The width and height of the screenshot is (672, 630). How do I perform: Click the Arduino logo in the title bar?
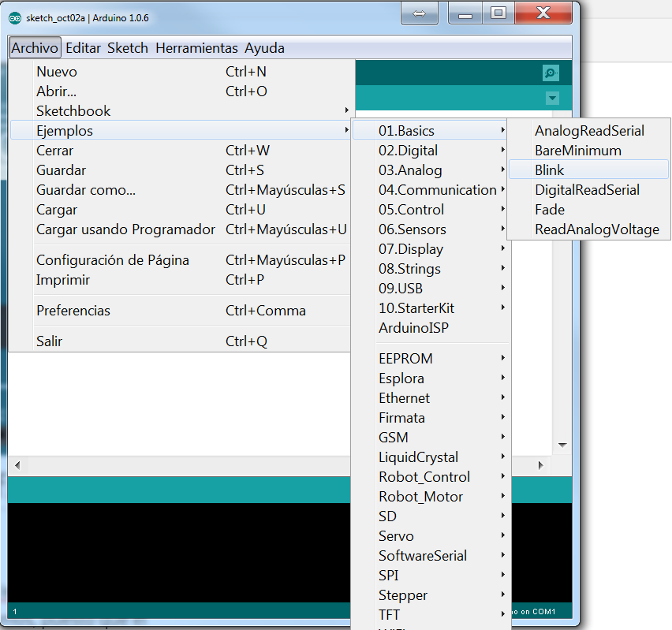pos(13,15)
